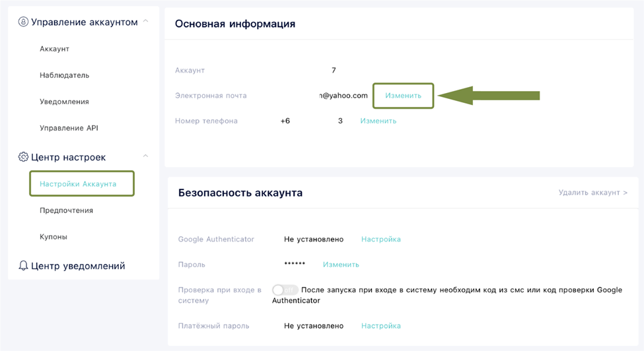The width and height of the screenshot is (644, 351).
Task: Open Предпочтения in sidebar
Action: coord(66,210)
